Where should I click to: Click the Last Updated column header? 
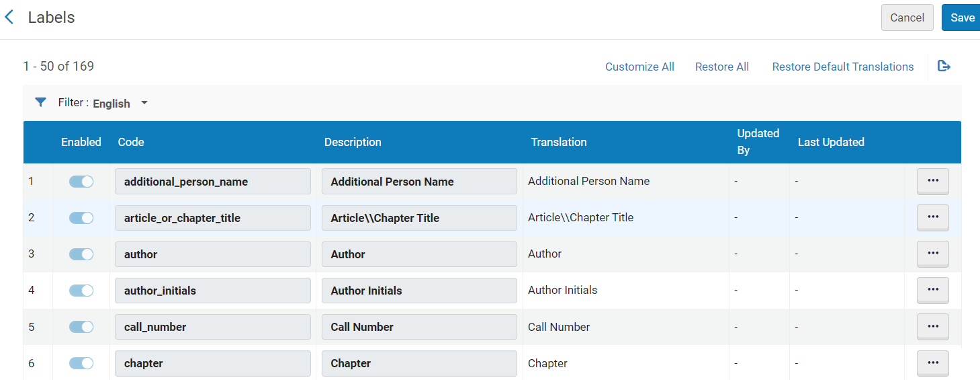coord(831,142)
